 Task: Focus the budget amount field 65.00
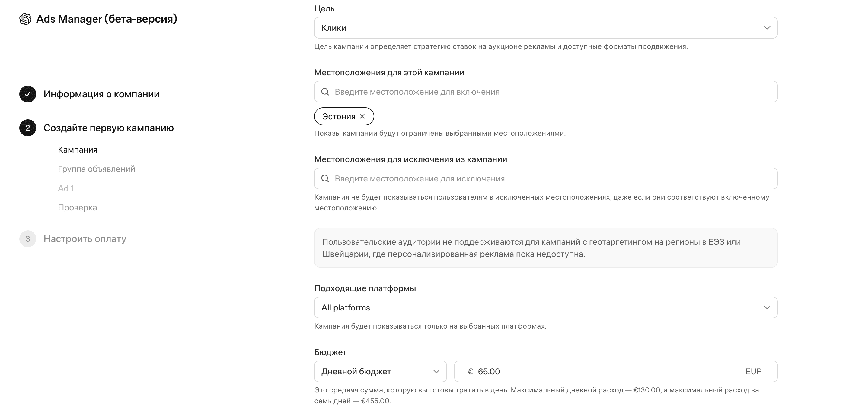(616, 372)
